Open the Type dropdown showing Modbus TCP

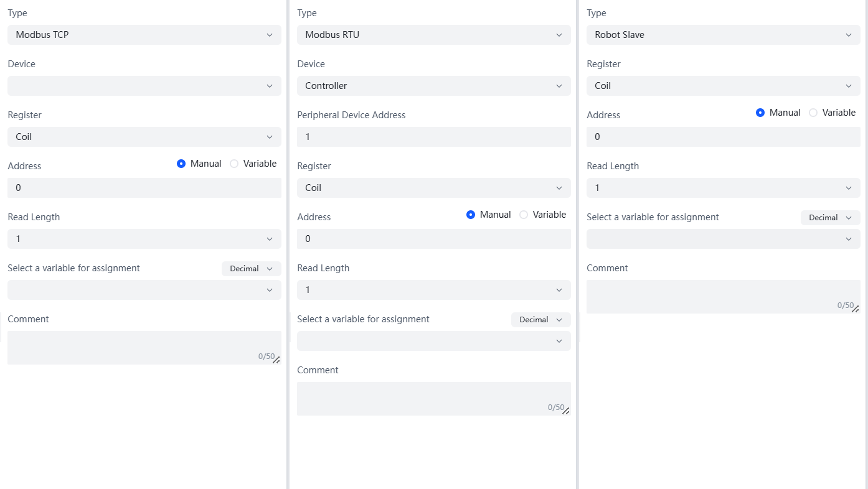click(144, 35)
